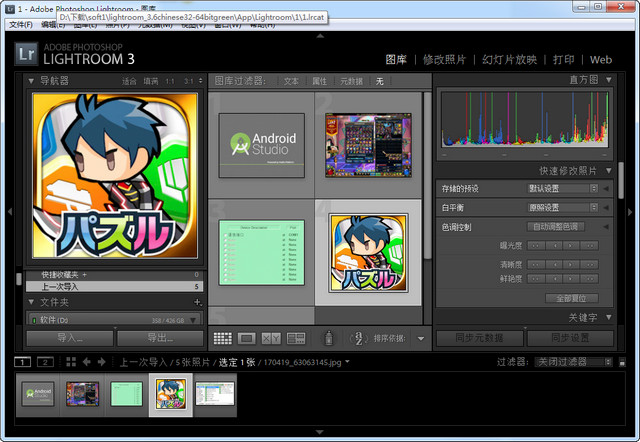The image size is (640, 442).
Task: Open 存储的预设 dropdown 默认设置
Action: pos(563,189)
